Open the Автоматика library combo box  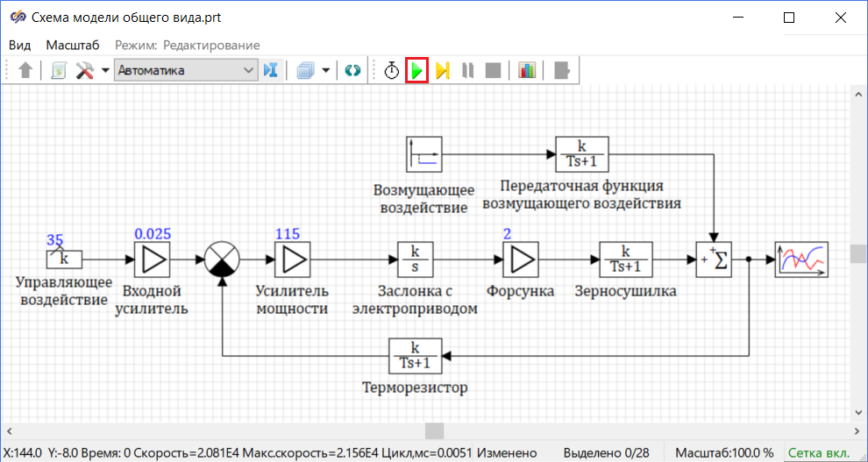click(x=185, y=70)
